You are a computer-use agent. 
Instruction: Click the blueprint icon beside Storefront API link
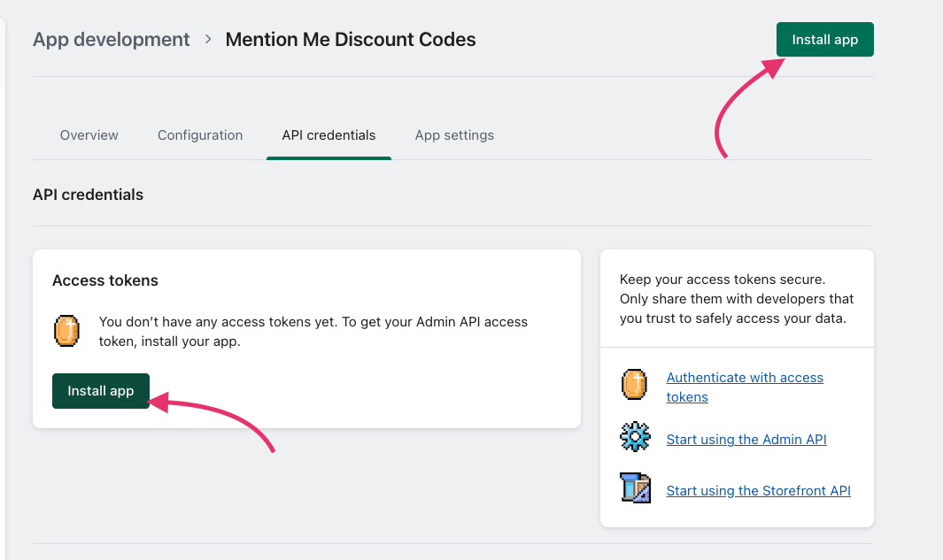click(x=635, y=487)
